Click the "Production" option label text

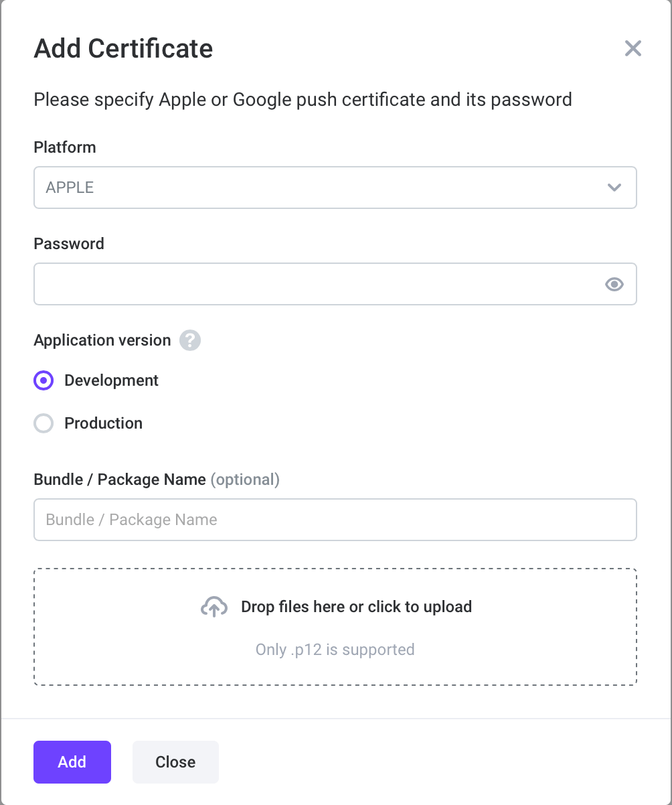(x=103, y=423)
